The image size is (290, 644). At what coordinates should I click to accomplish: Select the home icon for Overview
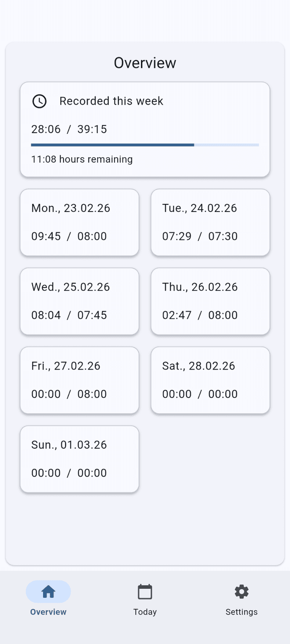point(48,591)
